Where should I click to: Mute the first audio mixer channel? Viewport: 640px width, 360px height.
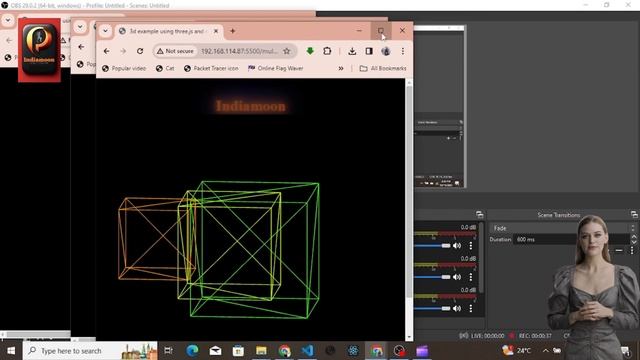[457, 246]
